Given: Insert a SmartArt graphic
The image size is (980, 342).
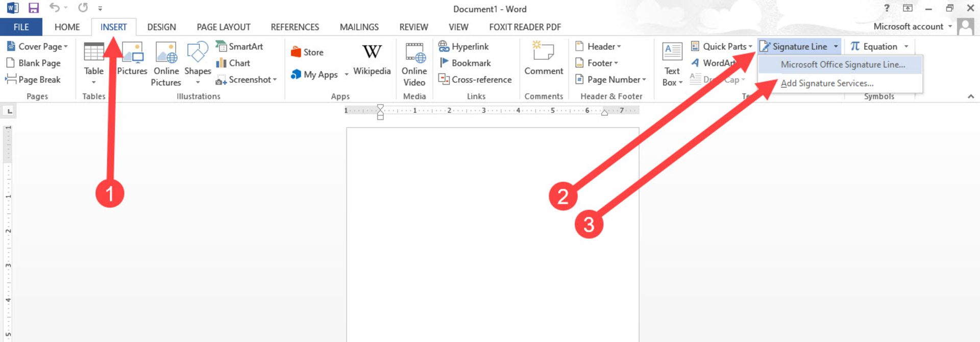Looking at the screenshot, I should [x=239, y=46].
